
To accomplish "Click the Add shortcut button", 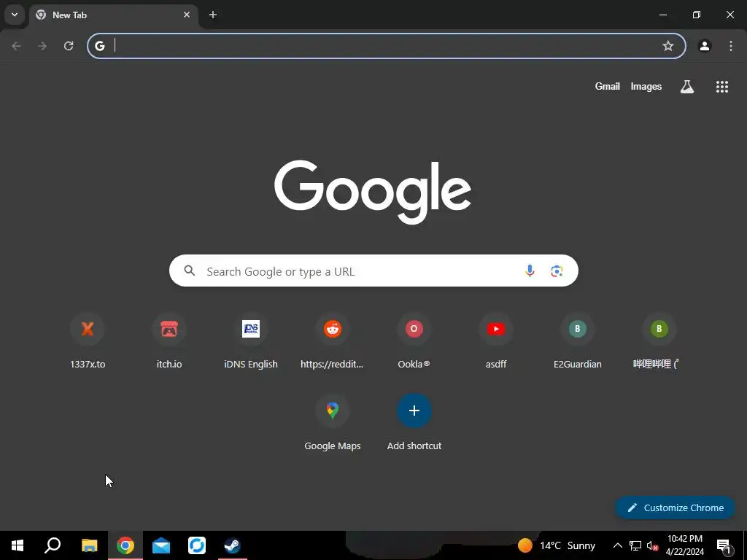I will click(414, 423).
